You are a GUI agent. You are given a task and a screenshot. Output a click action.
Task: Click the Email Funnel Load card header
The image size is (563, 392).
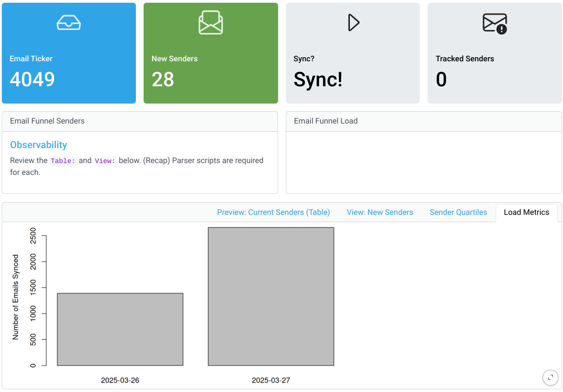423,121
